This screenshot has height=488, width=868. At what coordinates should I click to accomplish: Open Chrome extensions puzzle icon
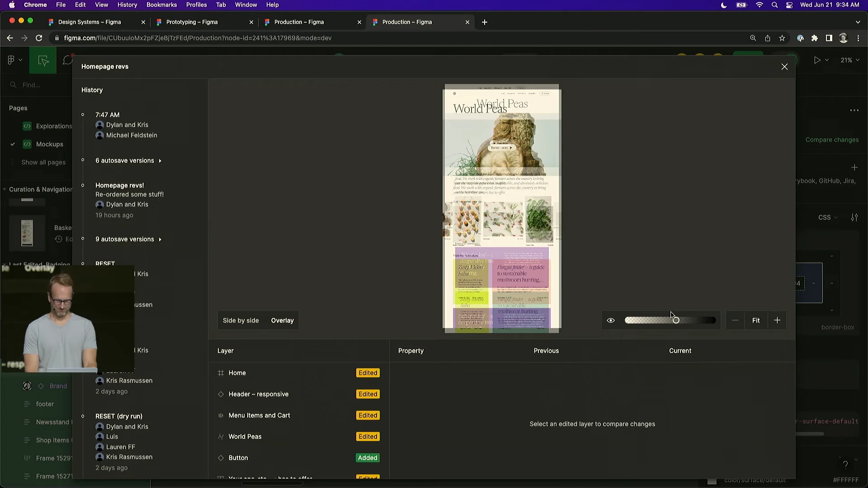[x=815, y=38]
